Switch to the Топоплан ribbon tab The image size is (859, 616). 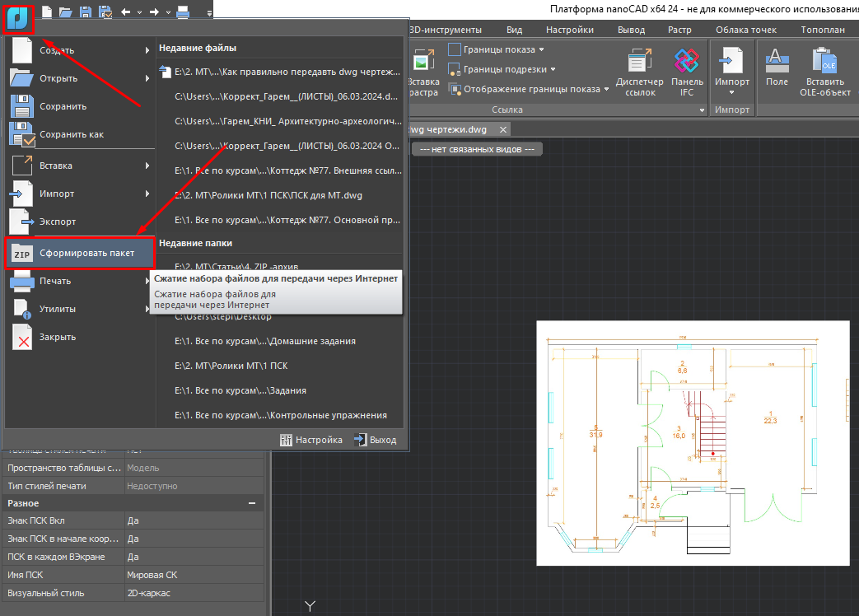click(x=823, y=30)
